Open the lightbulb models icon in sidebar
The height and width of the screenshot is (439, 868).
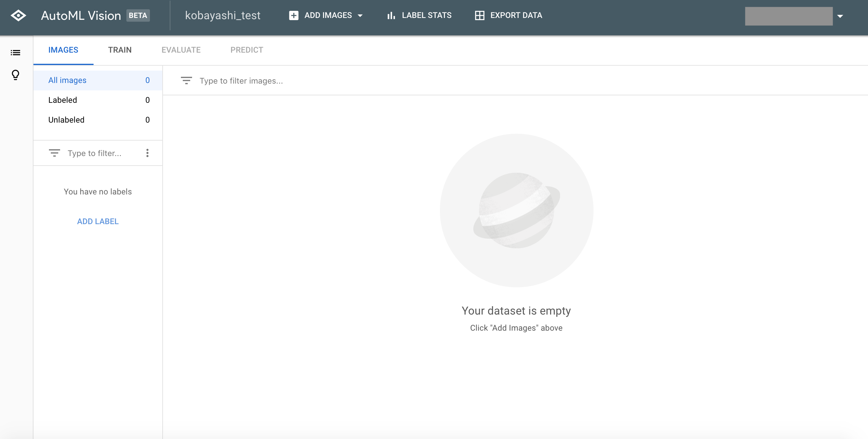tap(15, 75)
